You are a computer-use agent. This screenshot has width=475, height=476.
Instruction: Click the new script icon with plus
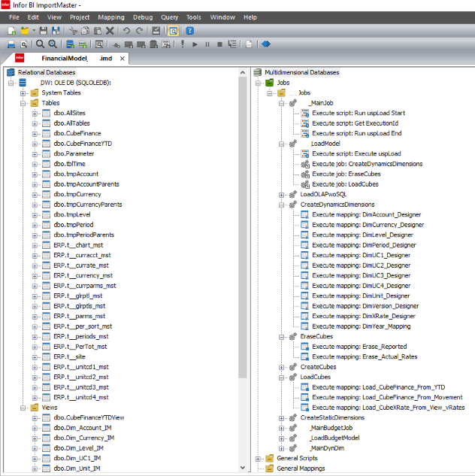(x=166, y=44)
